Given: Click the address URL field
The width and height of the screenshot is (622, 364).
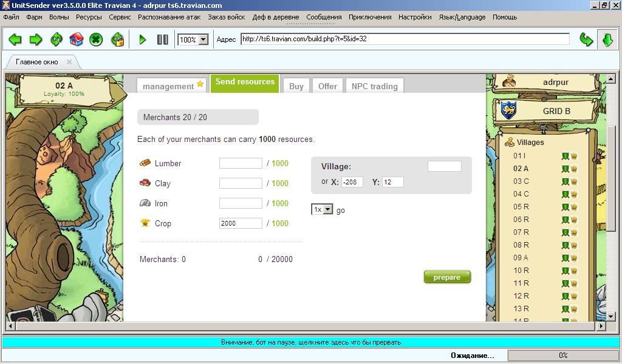Looking at the screenshot, I should [405, 39].
